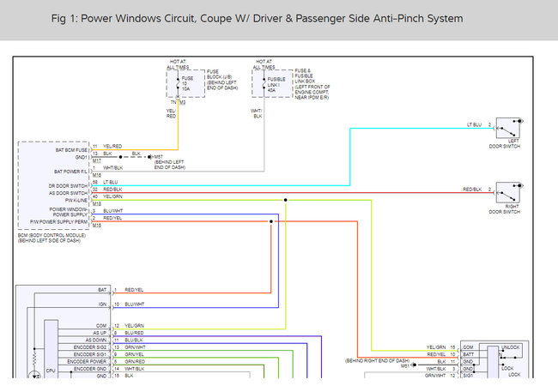Click the 'ENCODER SIG2' label
558x392 pixels.
(89, 347)
